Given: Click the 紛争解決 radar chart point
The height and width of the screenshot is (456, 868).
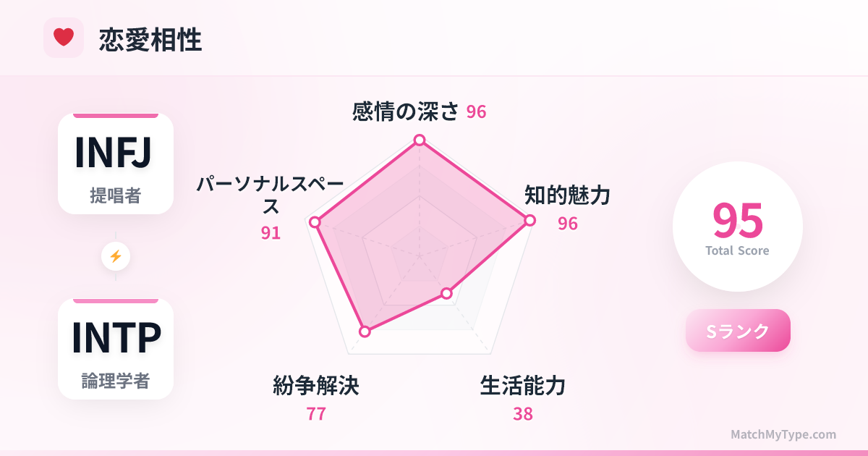Looking at the screenshot, I should pyautogui.click(x=365, y=331).
